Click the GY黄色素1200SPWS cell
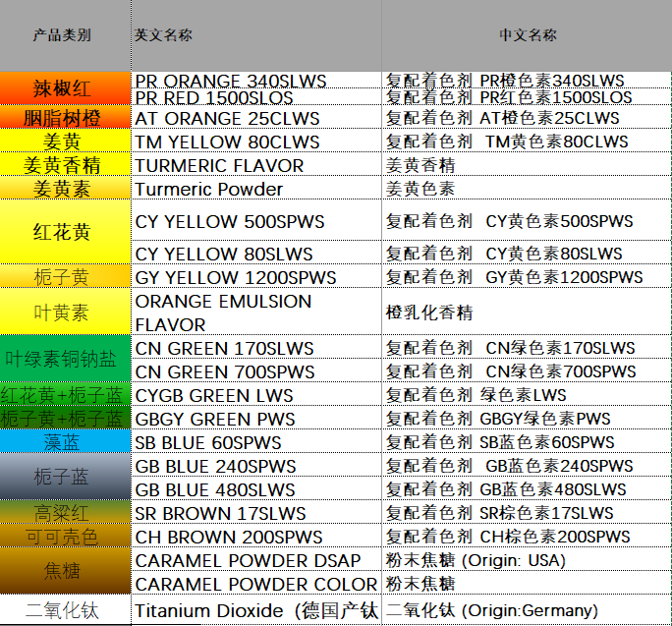The width and height of the screenshot is (672, 626). coord(527,276)
